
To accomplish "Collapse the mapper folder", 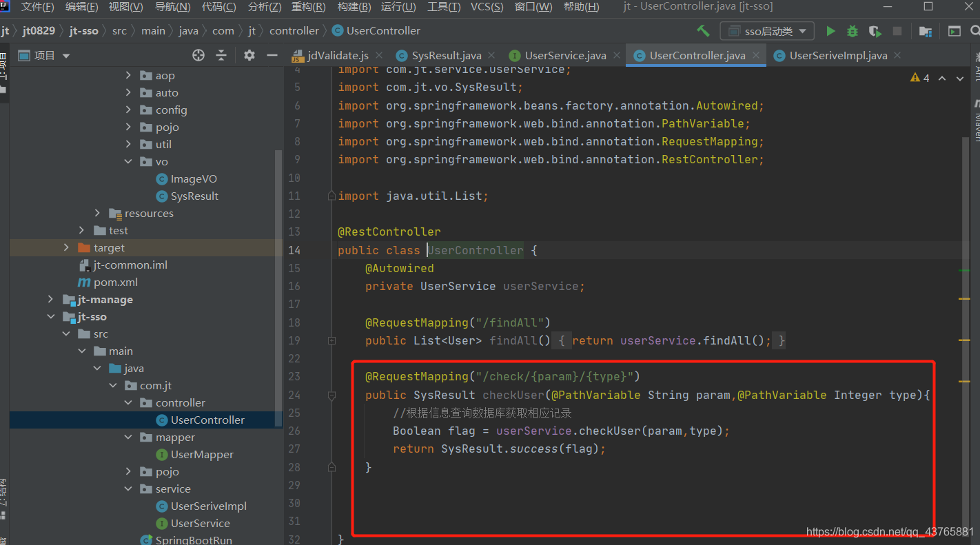I will click(128, 437).
